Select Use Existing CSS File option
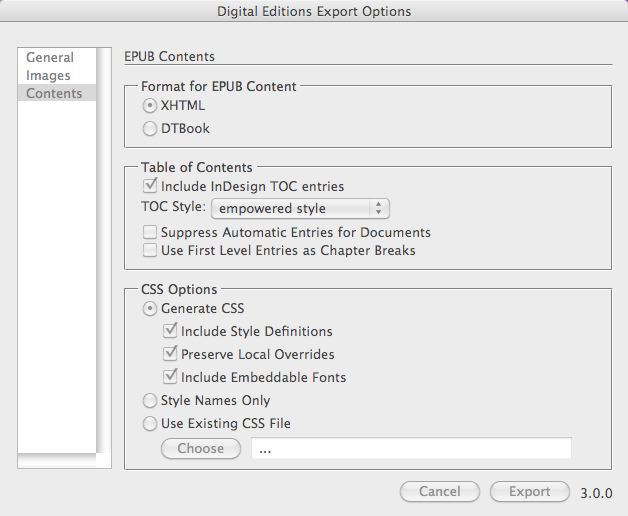The image size is (628, 516). (x=150, y=423)
